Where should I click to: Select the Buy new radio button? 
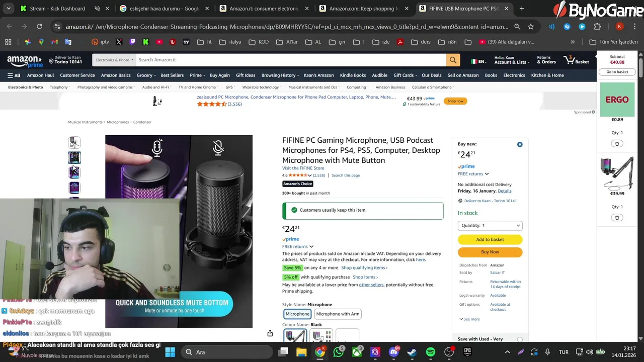520,144
